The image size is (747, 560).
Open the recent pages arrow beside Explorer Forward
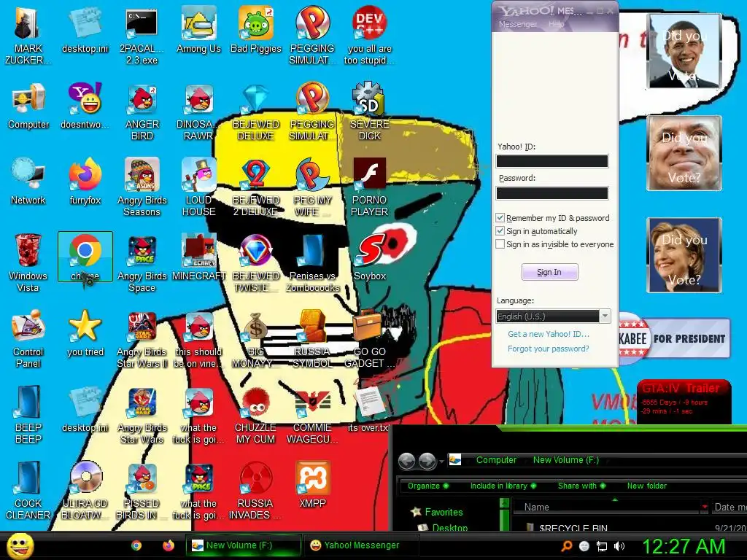(x=441, y=461)
